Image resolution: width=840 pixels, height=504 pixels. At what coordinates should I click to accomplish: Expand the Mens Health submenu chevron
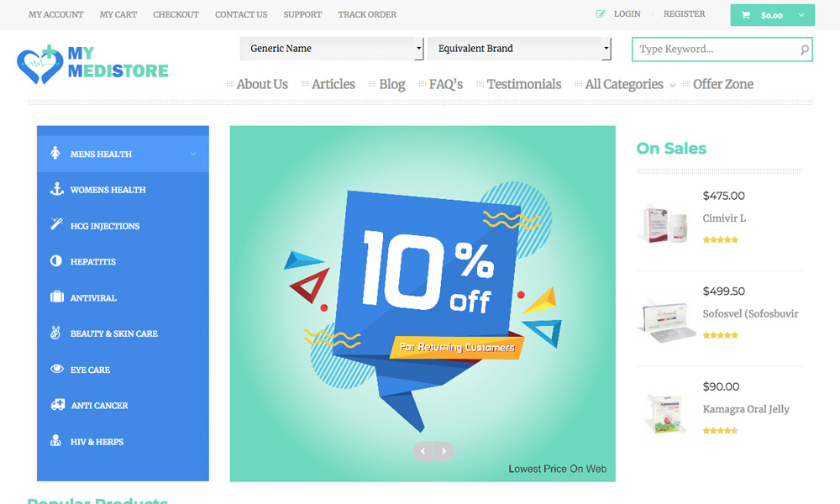click(193, 154)
